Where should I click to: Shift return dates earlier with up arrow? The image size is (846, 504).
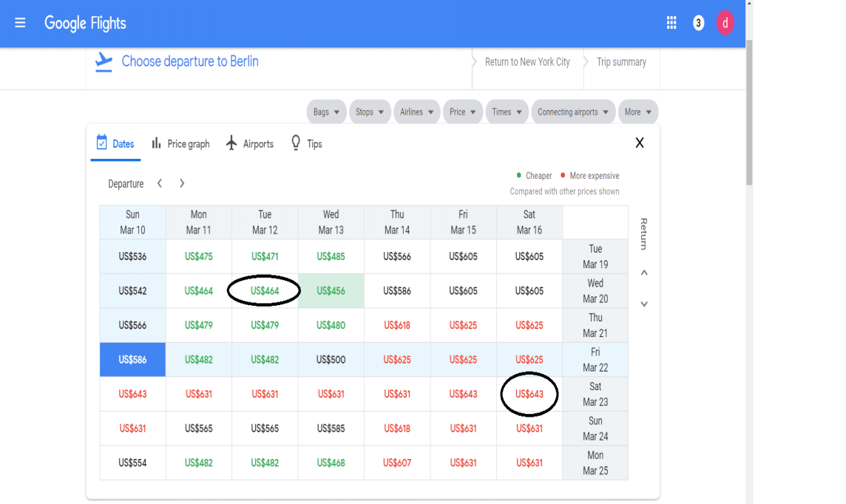point(643,273)
